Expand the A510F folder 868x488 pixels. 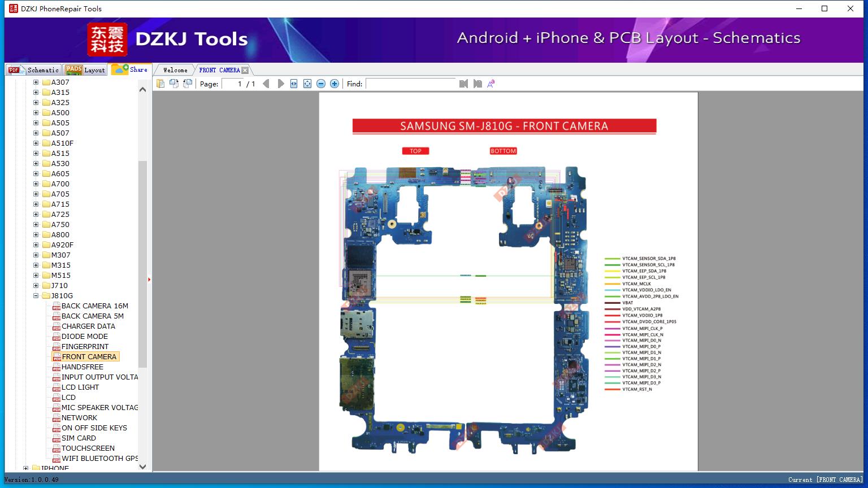pos(36,143)
